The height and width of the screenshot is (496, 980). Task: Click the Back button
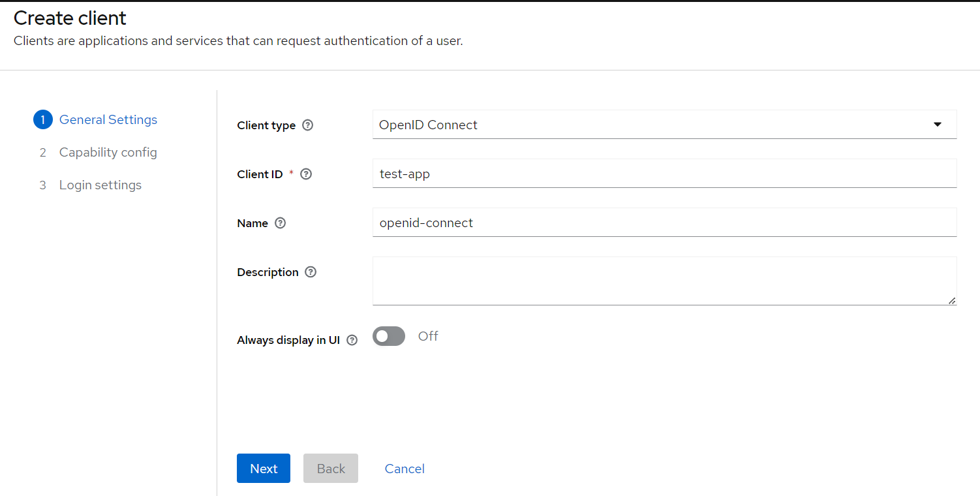coord(331,469)
